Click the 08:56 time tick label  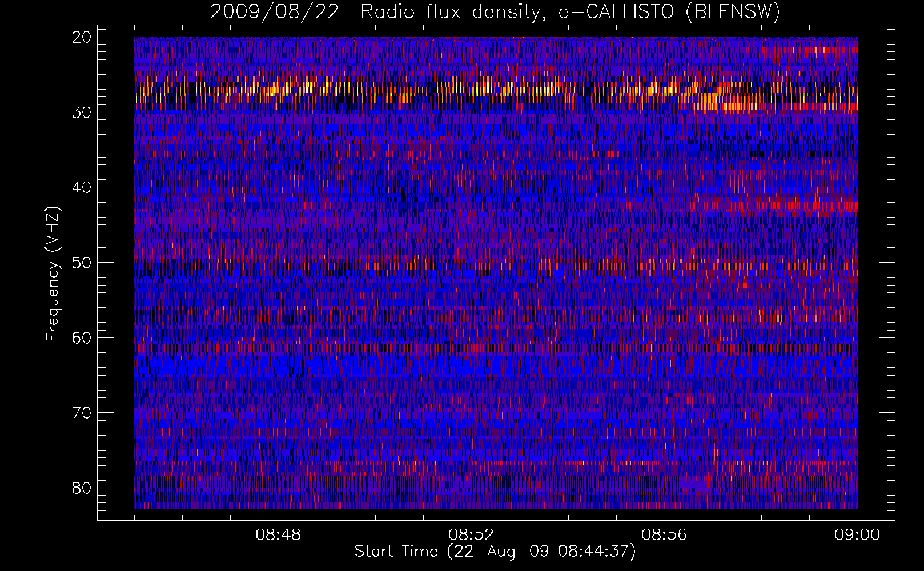[x=664, y=535]
